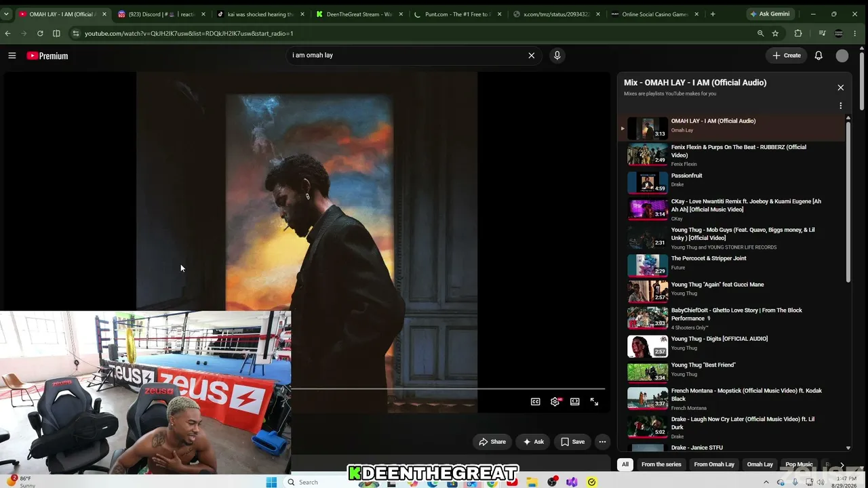Select the 'From the series' chip

[x=661, y=464]
